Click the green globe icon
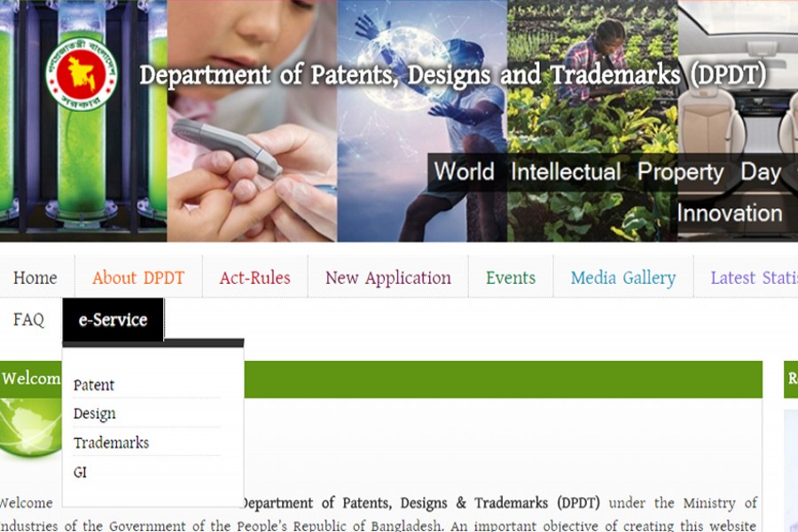 pos(30,427)
